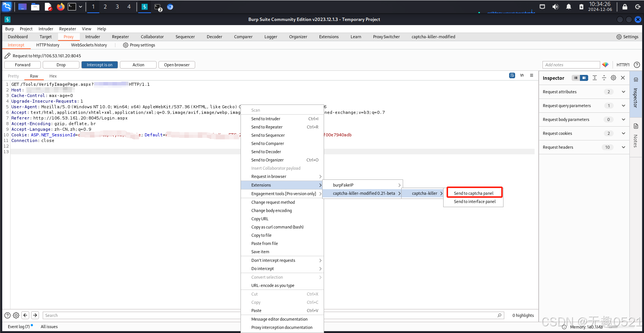
Task: Open search help icon at bottom left
Action: click(7, 315)
